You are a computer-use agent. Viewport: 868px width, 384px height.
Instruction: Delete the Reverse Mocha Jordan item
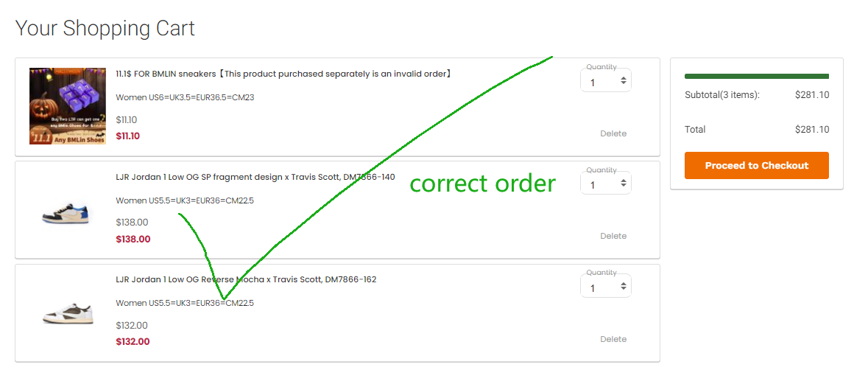(613, 339)
